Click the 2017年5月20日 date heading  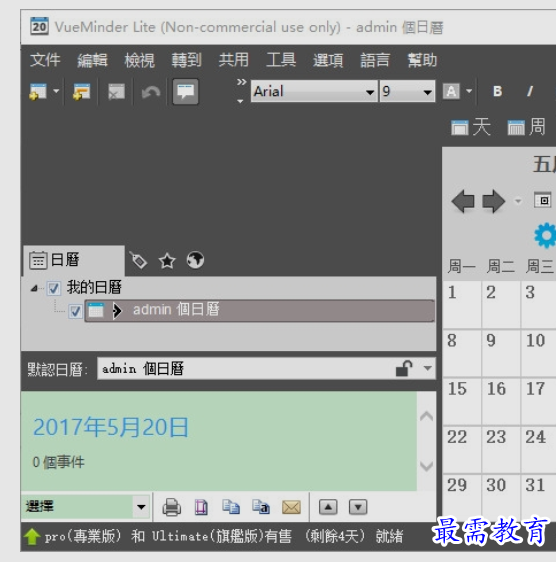point(111,427)
